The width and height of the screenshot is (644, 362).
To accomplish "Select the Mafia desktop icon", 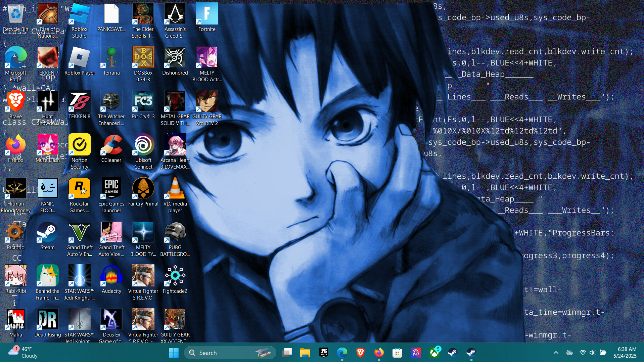I will pos(15,323).
